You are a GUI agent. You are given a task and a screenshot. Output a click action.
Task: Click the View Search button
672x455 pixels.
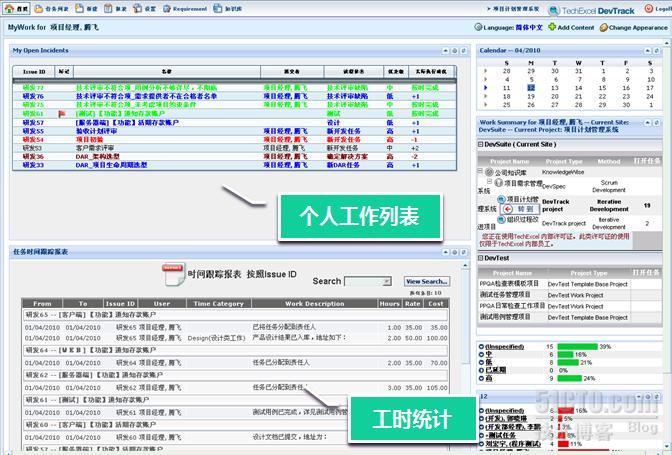tap(427, 281)
